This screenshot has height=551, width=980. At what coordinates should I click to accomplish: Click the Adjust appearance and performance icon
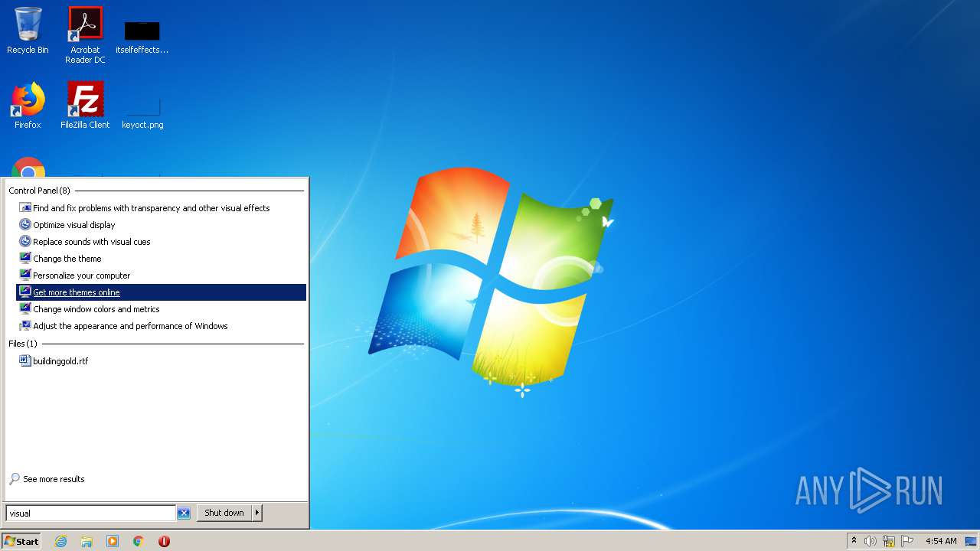[25, 326]
